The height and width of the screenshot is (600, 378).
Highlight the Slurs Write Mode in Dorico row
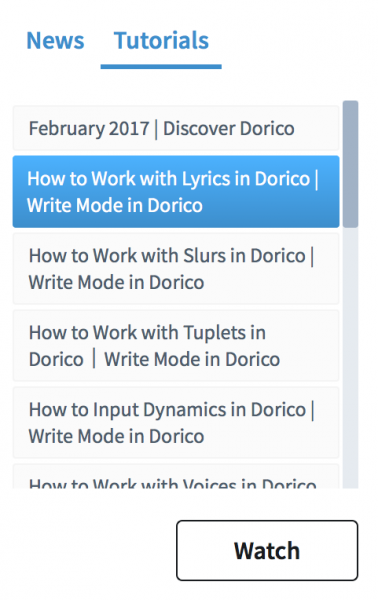[176, 269]
